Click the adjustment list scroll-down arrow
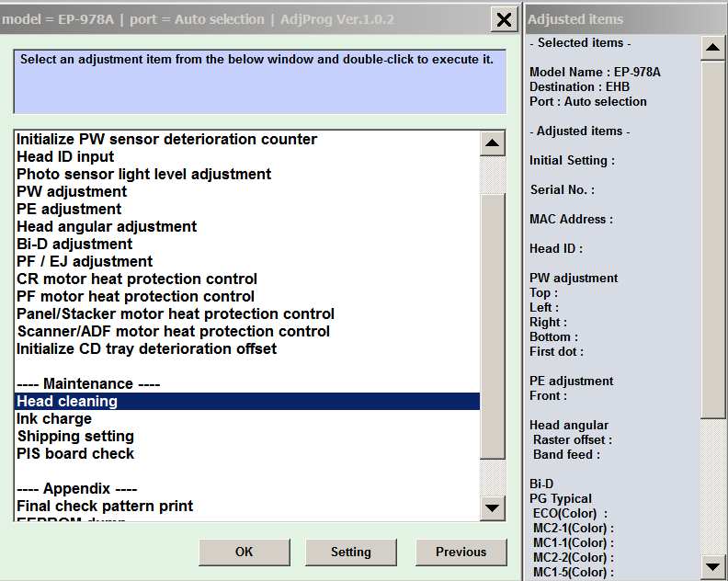 click(492, 508)
